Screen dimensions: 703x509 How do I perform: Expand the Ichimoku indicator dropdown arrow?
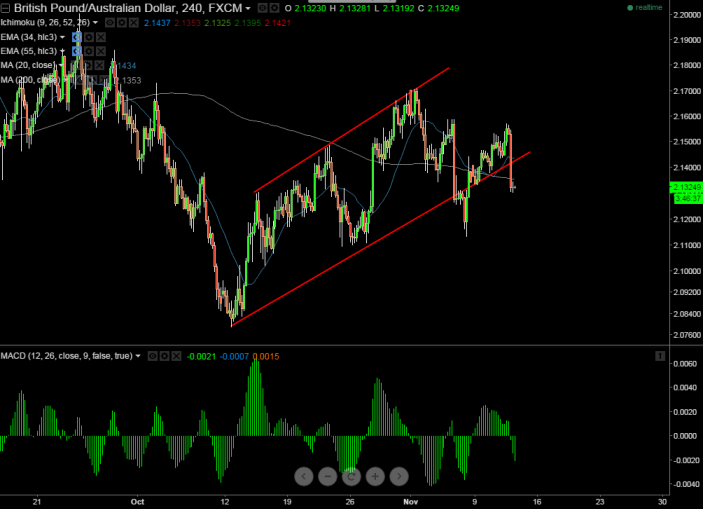(x=95, y=22)
